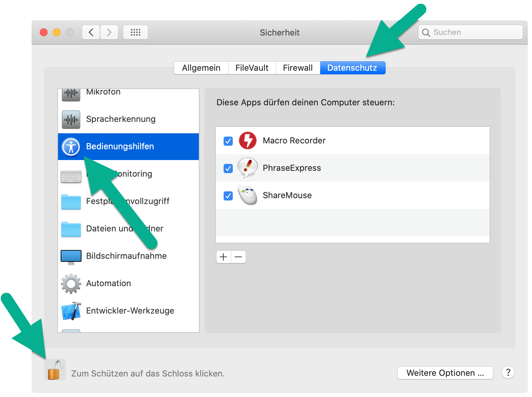Viewport: 532px width, 397px height.
Task: Select Spracherkennung in the privacy list
Action: pos(121,119)
